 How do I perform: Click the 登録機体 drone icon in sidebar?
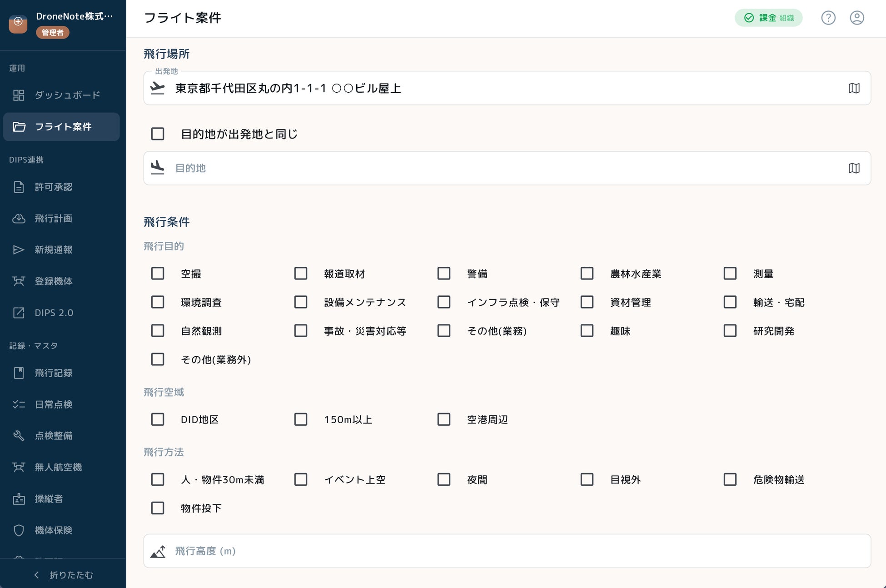tap(19, 281)
